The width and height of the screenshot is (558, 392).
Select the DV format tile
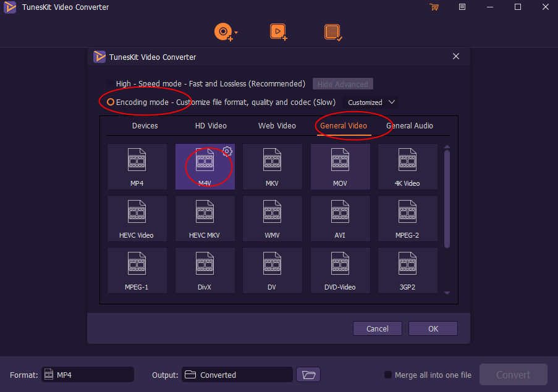273,270
